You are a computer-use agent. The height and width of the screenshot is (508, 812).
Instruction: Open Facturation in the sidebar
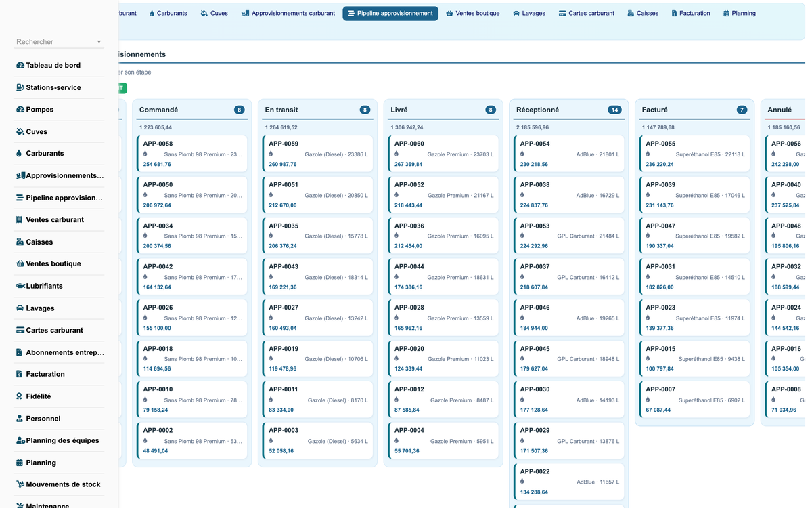60,374
